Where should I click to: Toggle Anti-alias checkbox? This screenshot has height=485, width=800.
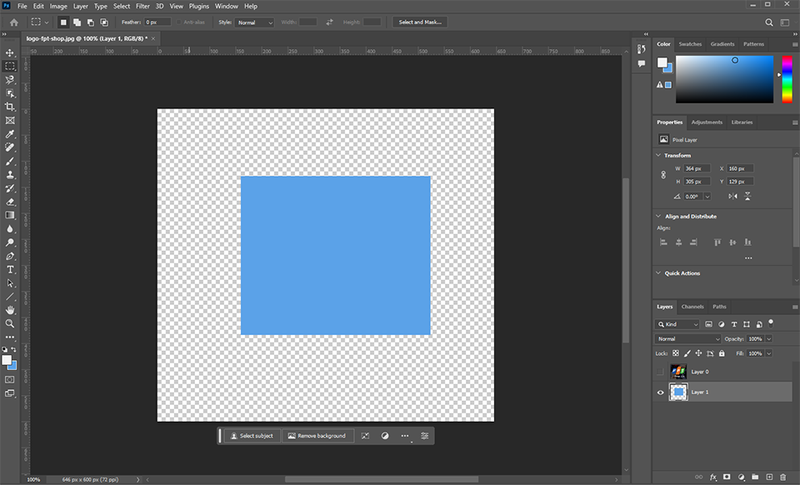point(179,22)
